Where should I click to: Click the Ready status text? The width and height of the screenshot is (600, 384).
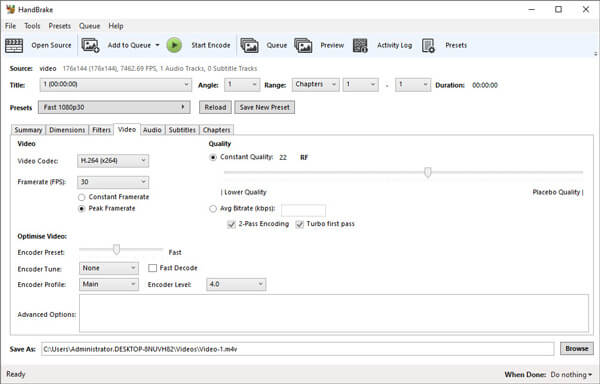(x=16, y=374)
